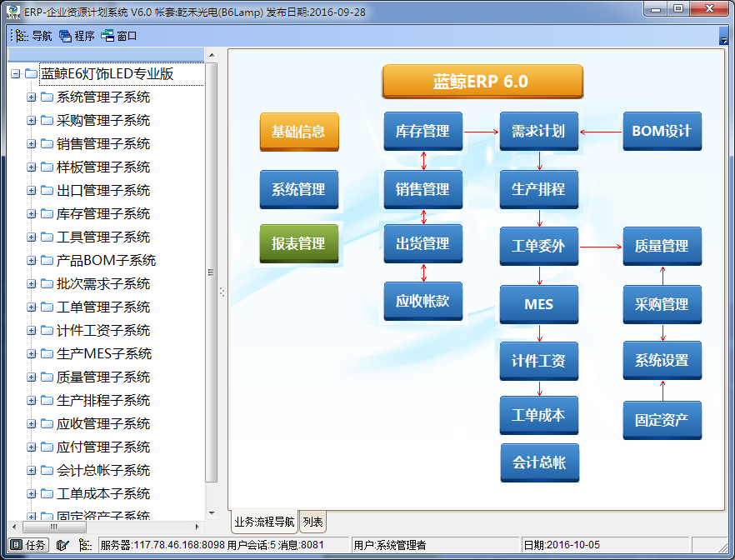Click the ERP application icon in title bar
The height and width of the screenshot is (560, 735).
tap(13, 12)
